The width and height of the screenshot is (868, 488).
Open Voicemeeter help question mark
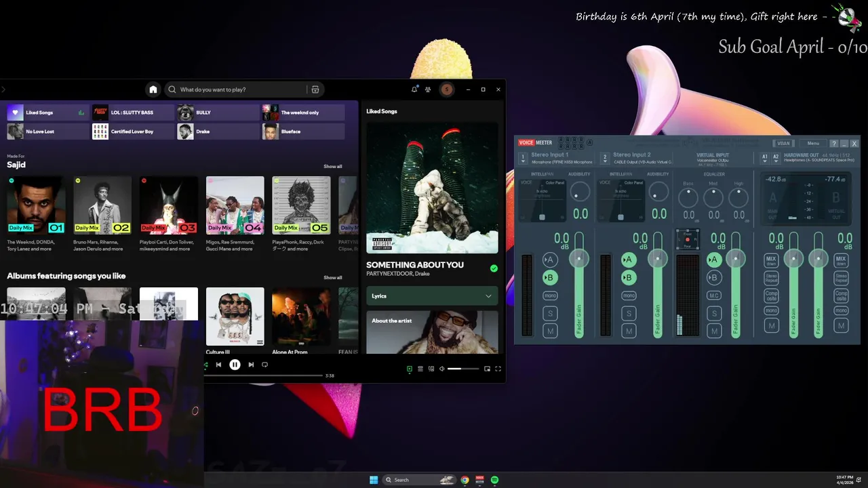coord(834,144)
